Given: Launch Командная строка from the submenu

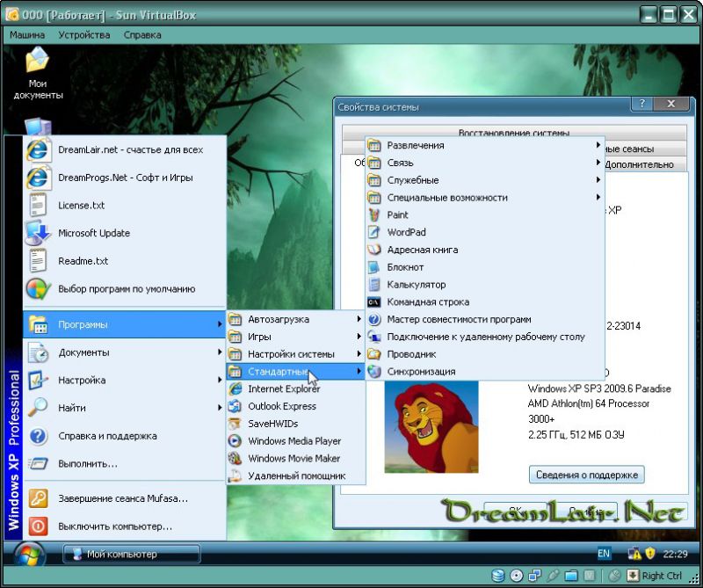Looking at the screenshot, I should [427, 302].
